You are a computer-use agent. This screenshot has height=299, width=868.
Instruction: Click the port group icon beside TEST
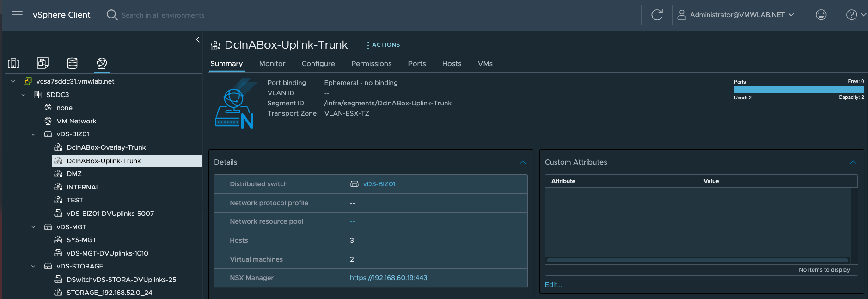pos(58,200)
